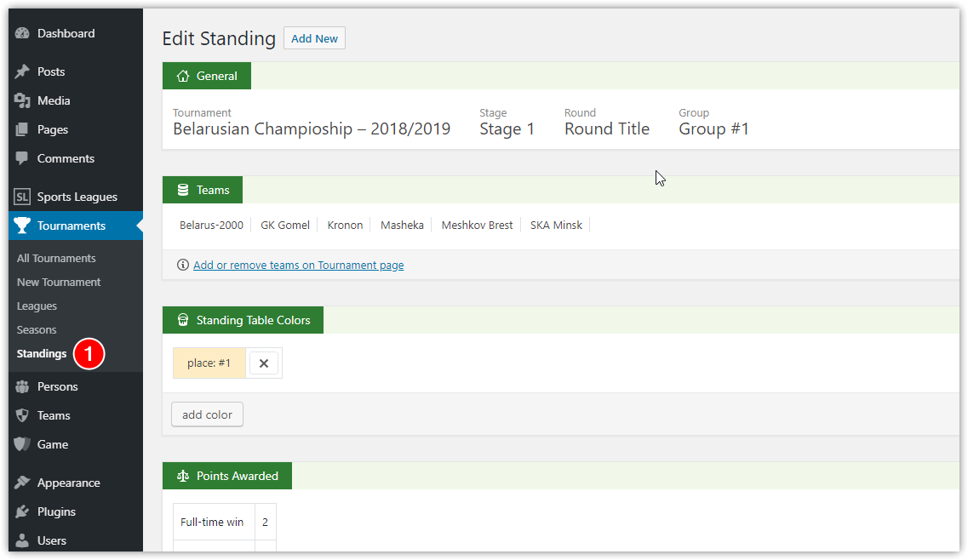The width and height of the screenshot is (968, 560).
Task: Click the Posts pushpin icon
Action: [x=23, y=72]
